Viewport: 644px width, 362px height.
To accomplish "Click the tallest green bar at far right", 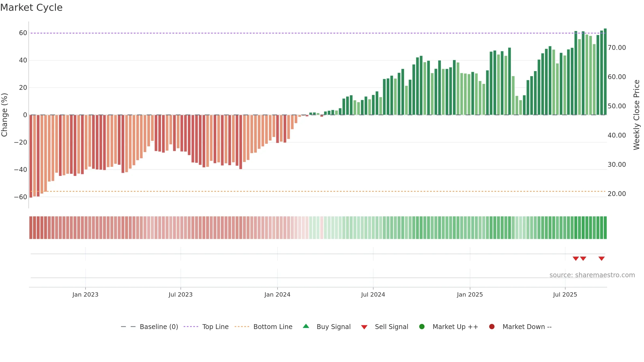I will coord(605,72).
